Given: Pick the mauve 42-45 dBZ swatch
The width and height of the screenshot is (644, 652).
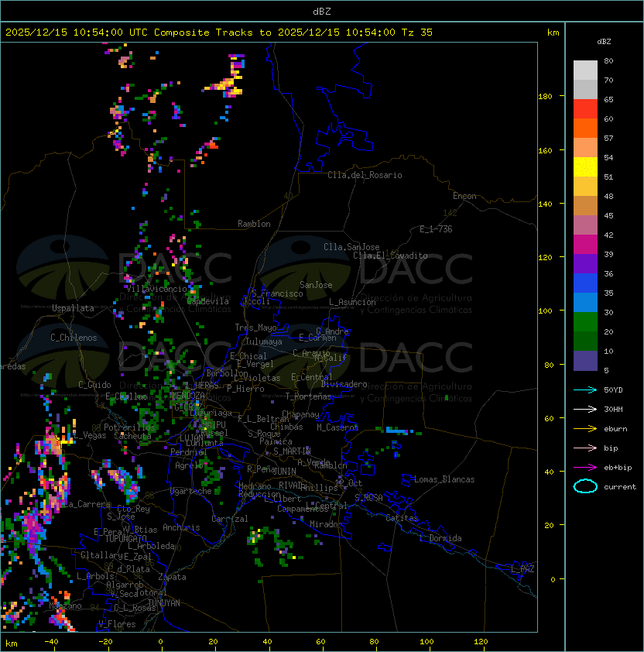Looking at the screenshot, I should (585, 225).
